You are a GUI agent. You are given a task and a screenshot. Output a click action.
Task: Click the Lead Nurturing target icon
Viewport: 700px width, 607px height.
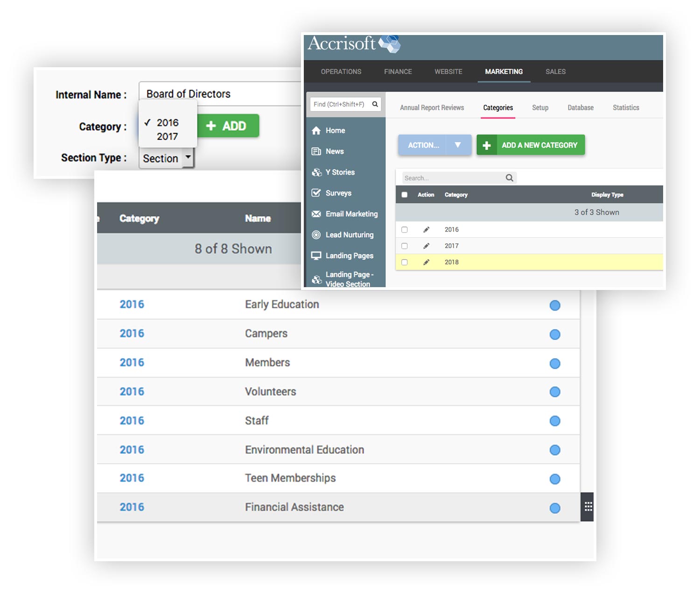[x=316, y=235]
